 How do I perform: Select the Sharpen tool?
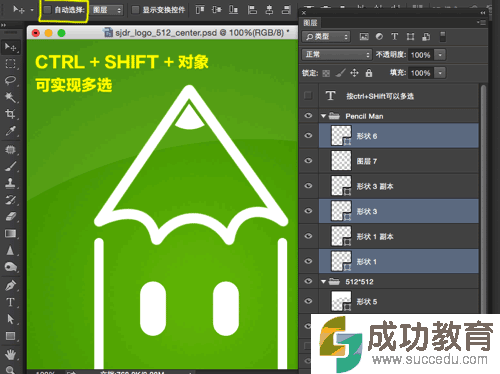point(10,250)
